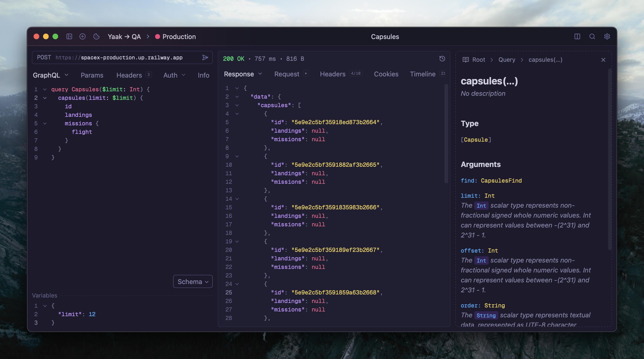The width and height of the screenshot is (644, 359).
Task: Click the add new request plus icon
Action: tap(83, 36)
